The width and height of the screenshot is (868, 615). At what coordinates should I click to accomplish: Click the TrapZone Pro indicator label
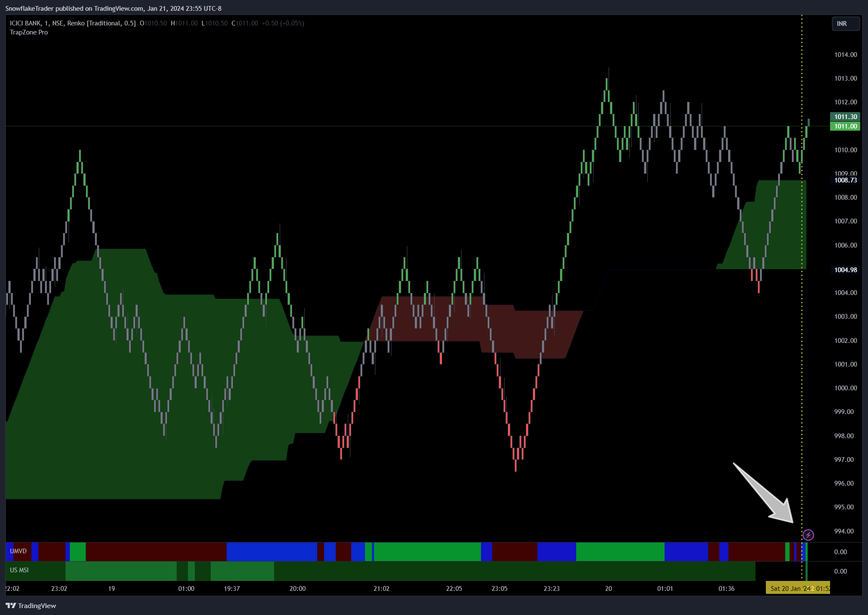click(x=29, y=32)
